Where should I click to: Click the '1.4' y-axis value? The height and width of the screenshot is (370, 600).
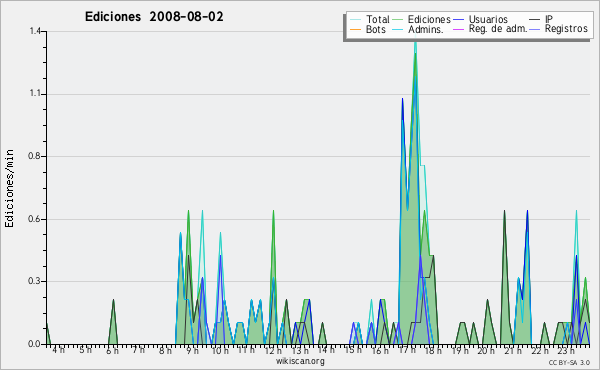(35, 31)
